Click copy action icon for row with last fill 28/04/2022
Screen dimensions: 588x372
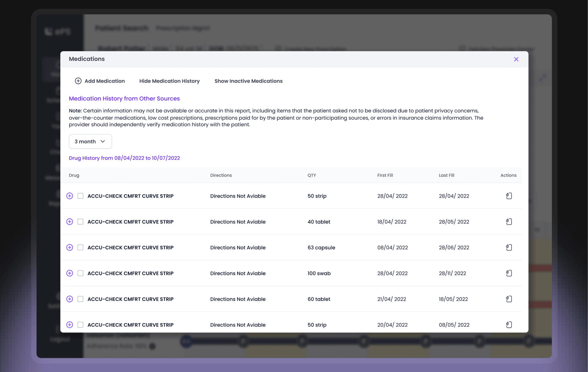coord(509,196)
